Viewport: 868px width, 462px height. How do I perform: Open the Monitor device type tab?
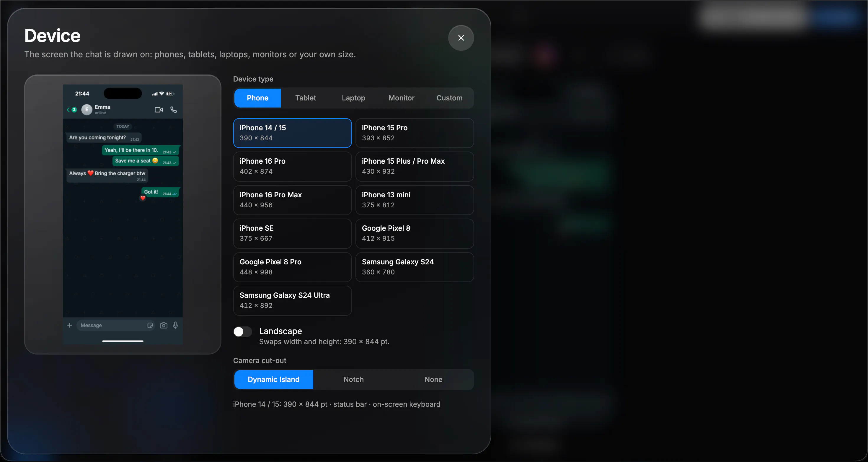pos(401,98)
